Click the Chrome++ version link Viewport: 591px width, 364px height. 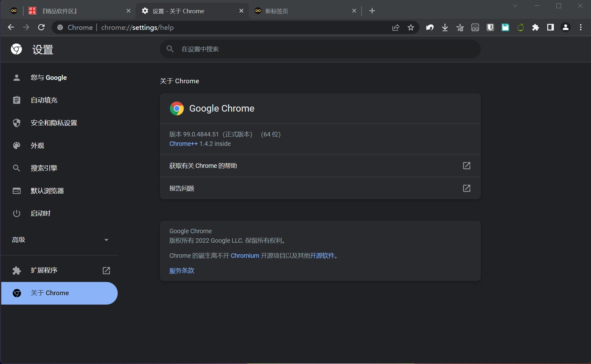(184, 144)
